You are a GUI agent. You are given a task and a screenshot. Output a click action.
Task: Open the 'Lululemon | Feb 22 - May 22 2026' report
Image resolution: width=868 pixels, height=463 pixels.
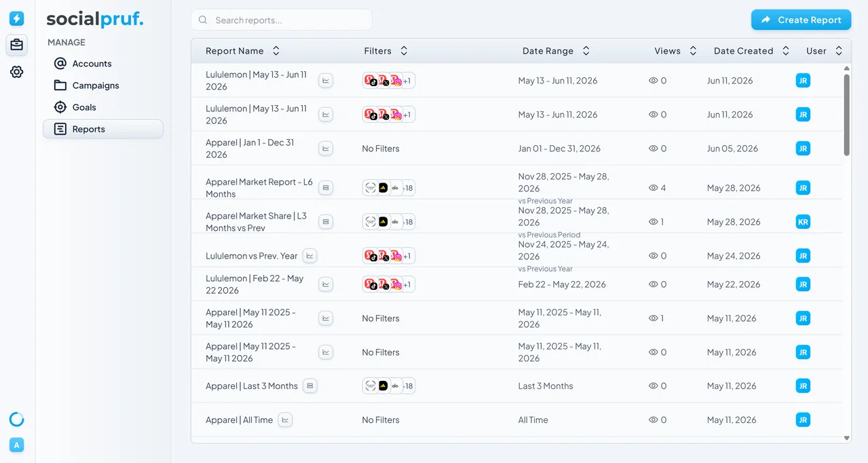click(254, 284)
